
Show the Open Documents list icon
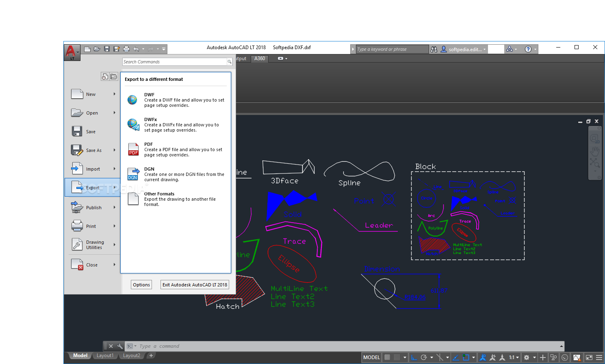pyautogui.click(x=114, y=76)
